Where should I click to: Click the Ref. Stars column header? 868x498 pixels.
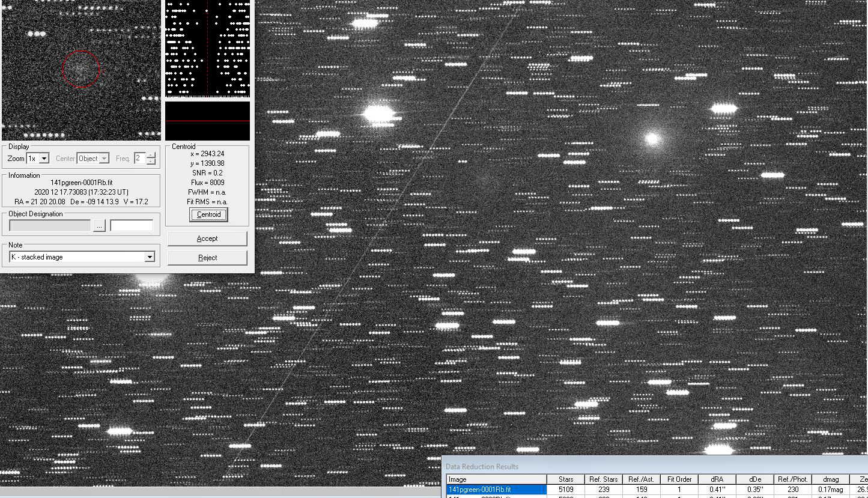coord(603,479)
